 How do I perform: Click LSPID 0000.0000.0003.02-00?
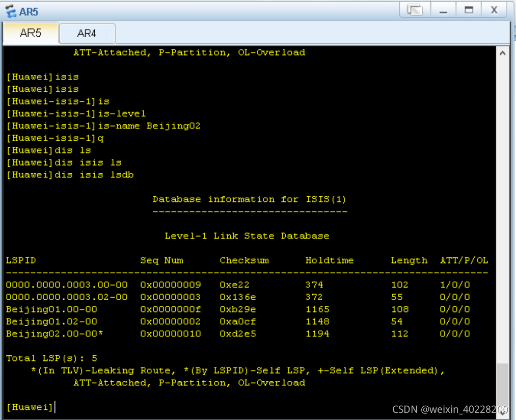coord(67,297)
